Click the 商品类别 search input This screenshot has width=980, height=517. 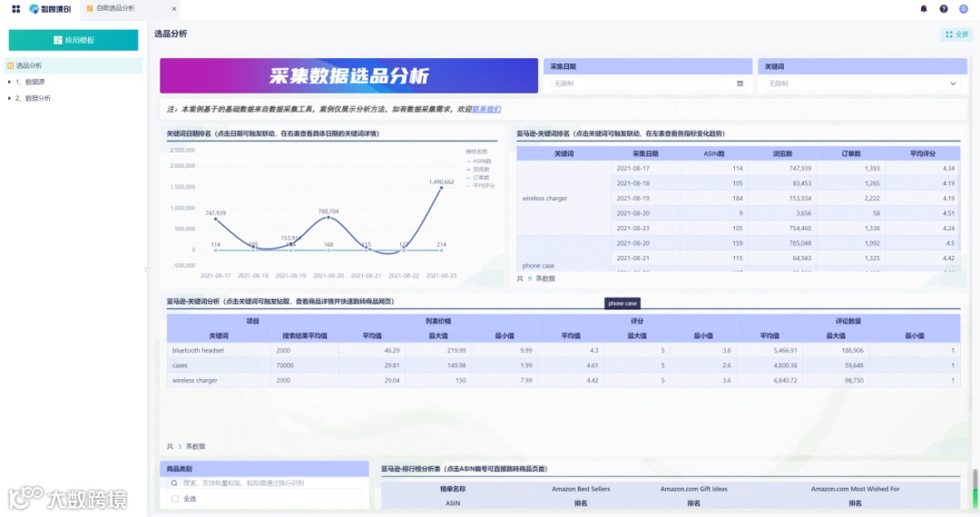click(x=264, y=483)
